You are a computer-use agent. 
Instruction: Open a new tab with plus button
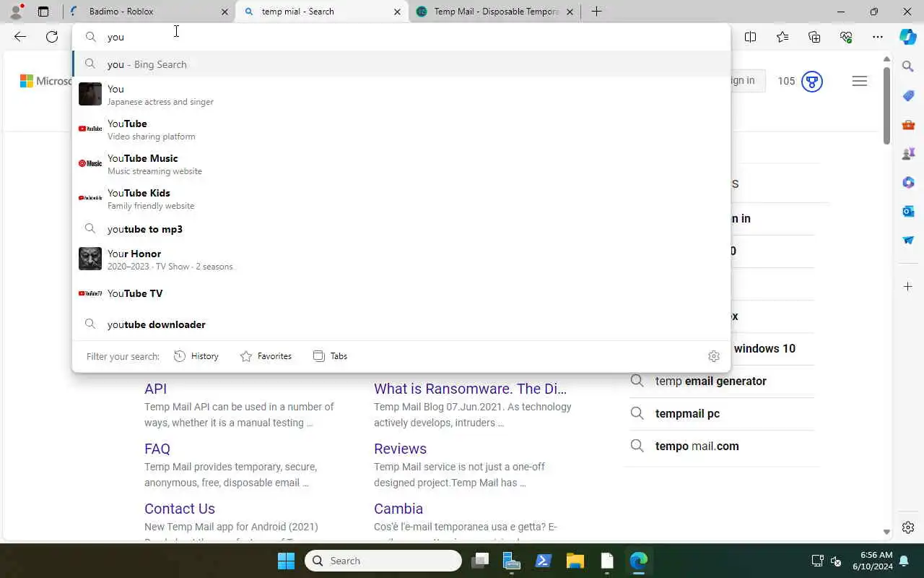pyautogui.click(x=596, y=12)
